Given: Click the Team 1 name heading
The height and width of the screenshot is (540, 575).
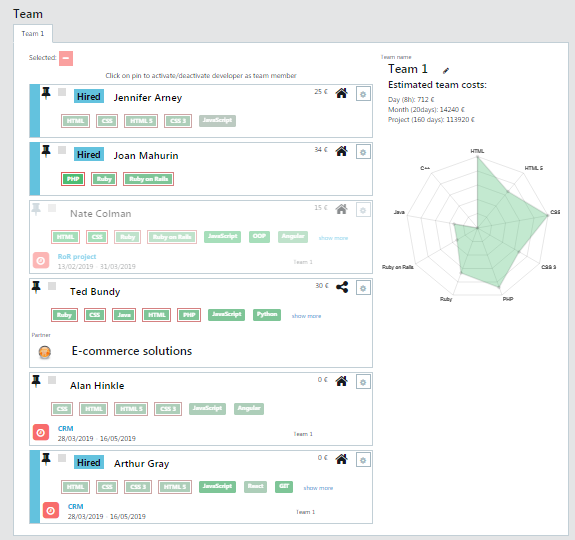Looking at the screenshot, I should coord(408,69).
